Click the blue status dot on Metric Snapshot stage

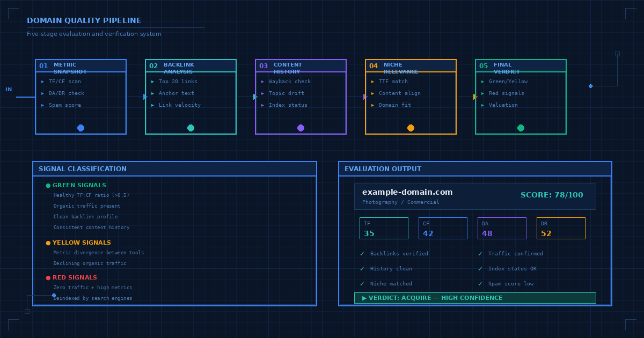80,128
